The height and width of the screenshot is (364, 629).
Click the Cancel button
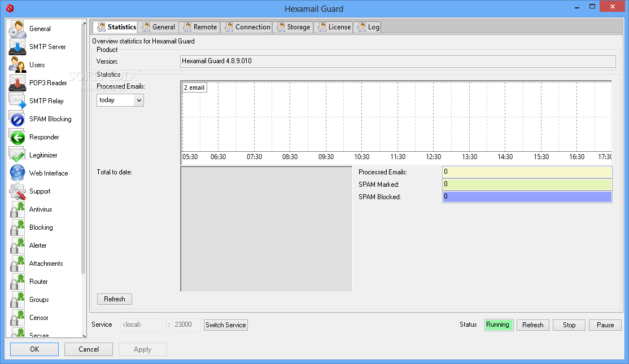click(89, 349)
